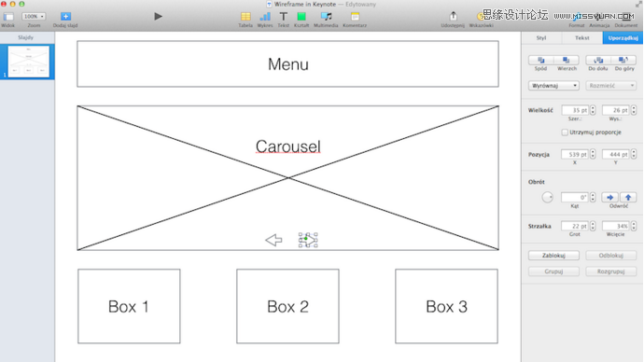Click the arrow Grot size field
Screen dimensions: 644x362
575,226
